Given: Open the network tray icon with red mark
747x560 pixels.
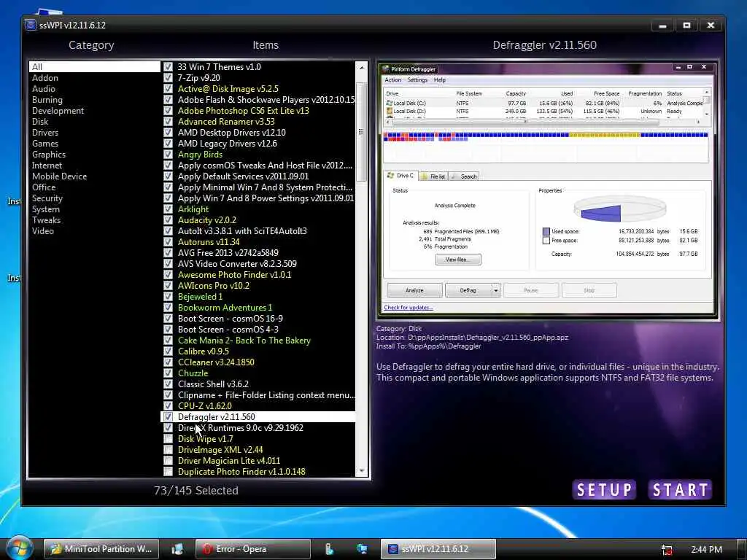Looking at the screenshot, I should (x=667, y=550).
